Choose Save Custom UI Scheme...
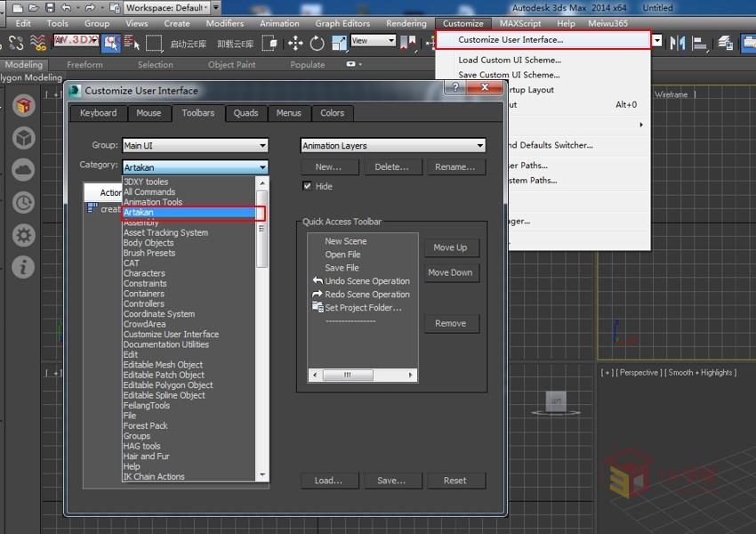 [509, 75]
